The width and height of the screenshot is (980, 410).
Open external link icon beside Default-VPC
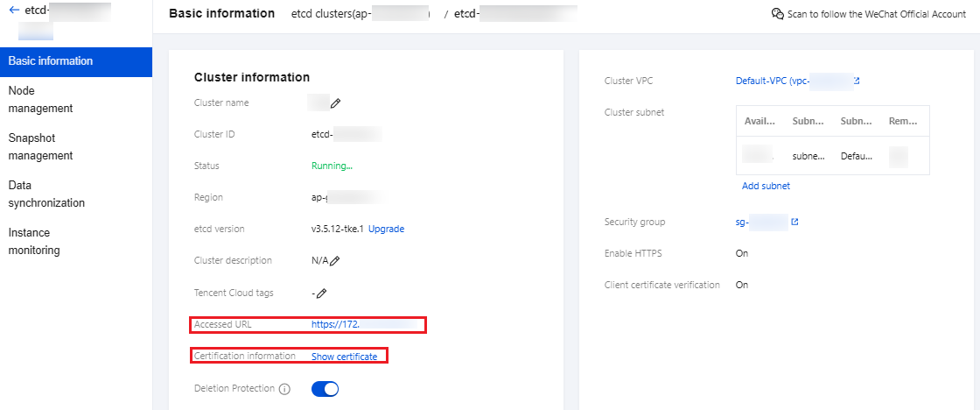point(857,81)
